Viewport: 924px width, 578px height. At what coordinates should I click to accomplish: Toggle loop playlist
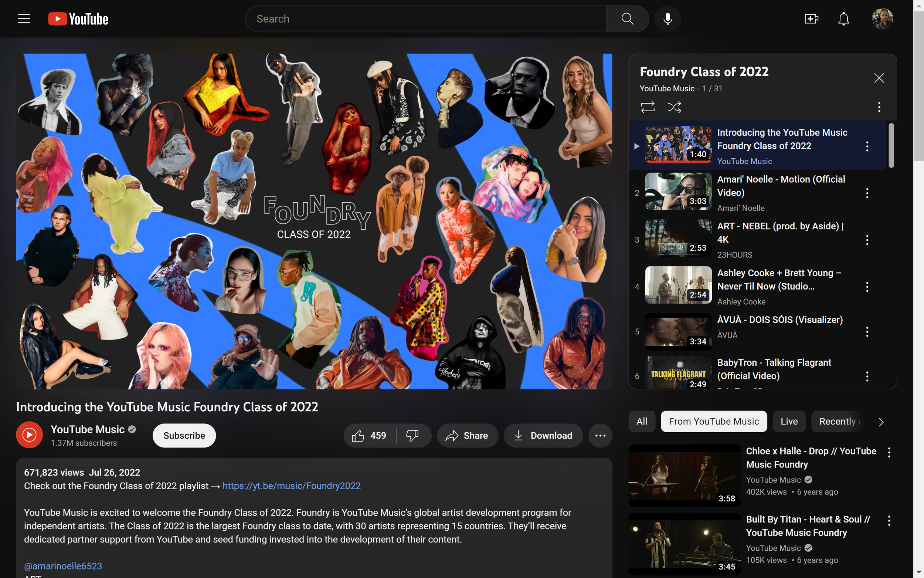pos(648,107)
